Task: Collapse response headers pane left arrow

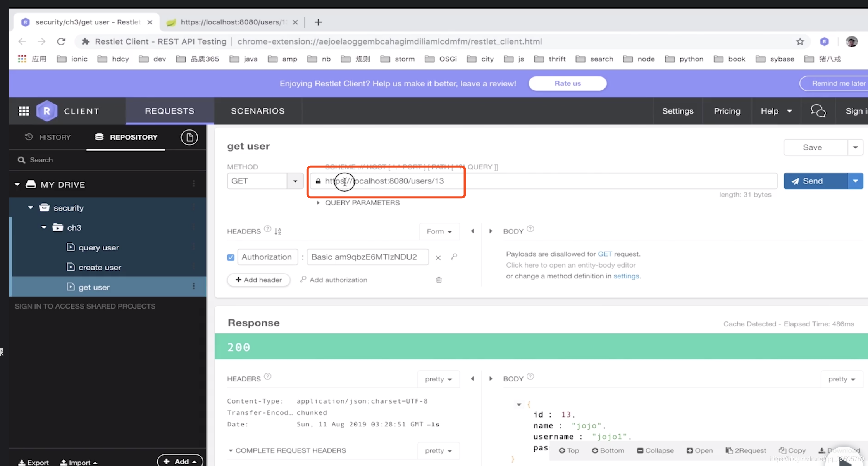Action: tap(472, 379)
